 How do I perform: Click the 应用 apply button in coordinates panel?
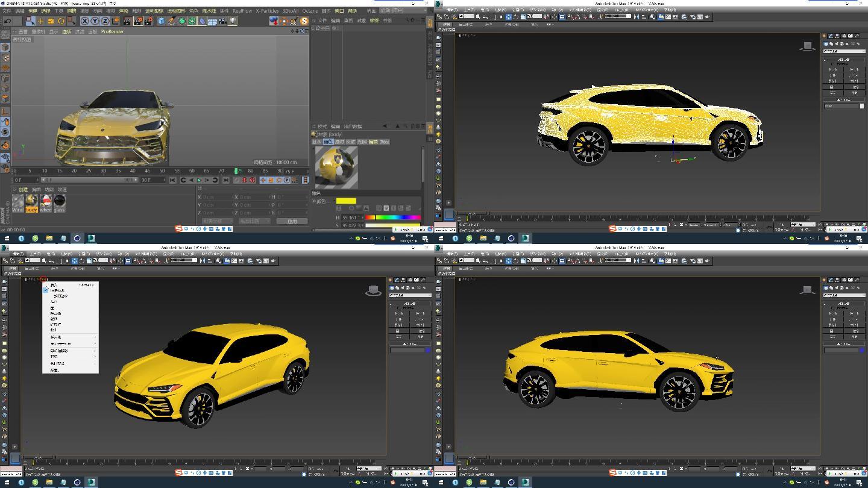click(x=292, y=221)
